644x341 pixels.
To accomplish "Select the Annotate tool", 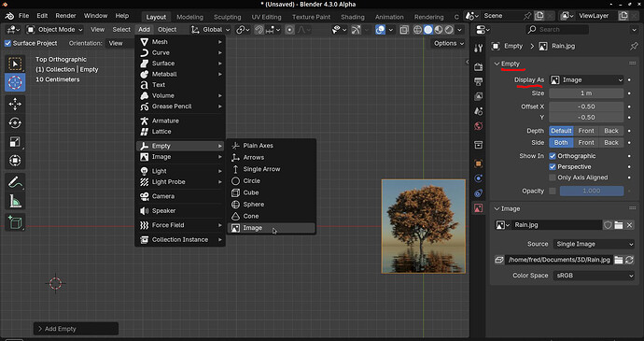I will pos(15,182).
